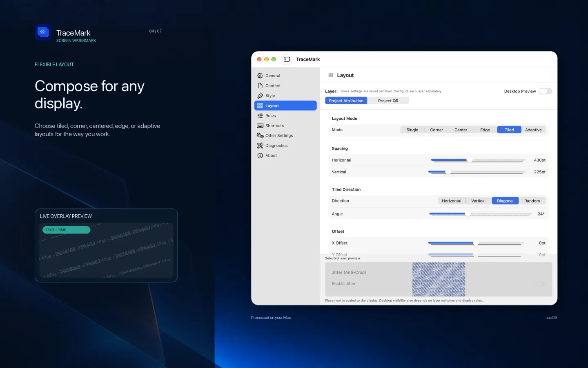The image size is (588, 368).
Task: Set layout mode to Center
Action: click(461, 130)
